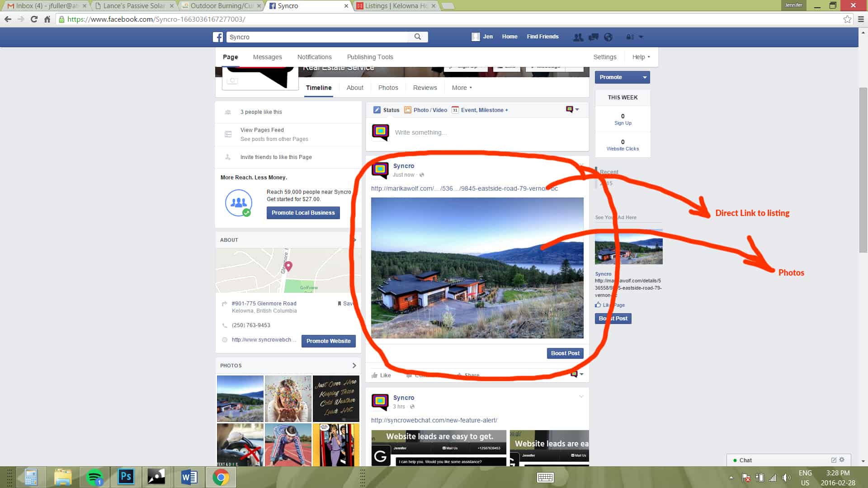868x488 pixels.
Task: Select the About tab
Action: point(355,87)
